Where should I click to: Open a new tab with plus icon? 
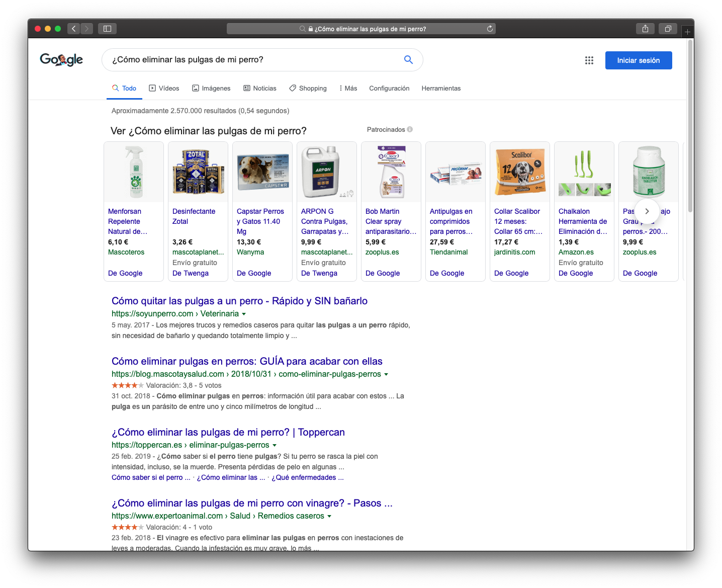pyautogui.click(x=687, y=32)
